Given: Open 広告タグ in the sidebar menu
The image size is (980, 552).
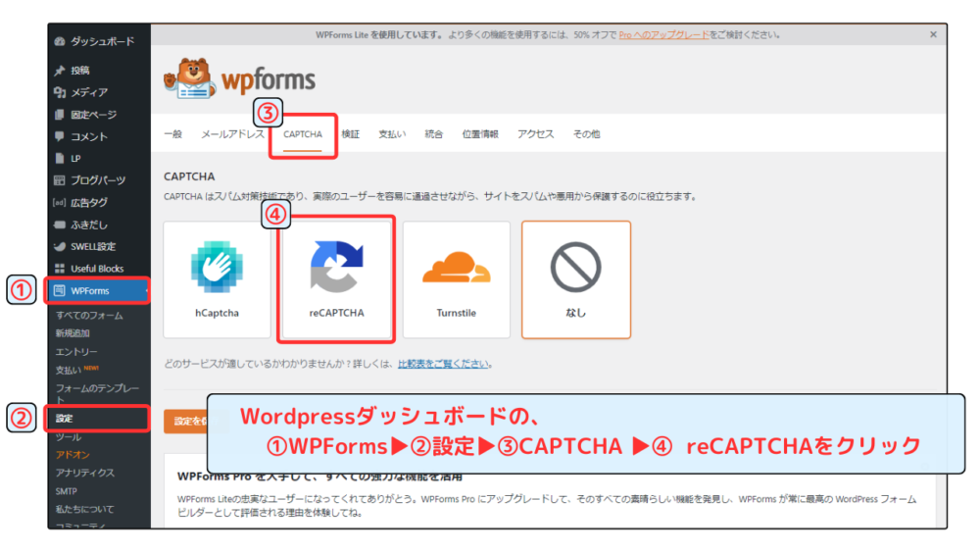Looking at the screenshot, I should coord(89,203).
